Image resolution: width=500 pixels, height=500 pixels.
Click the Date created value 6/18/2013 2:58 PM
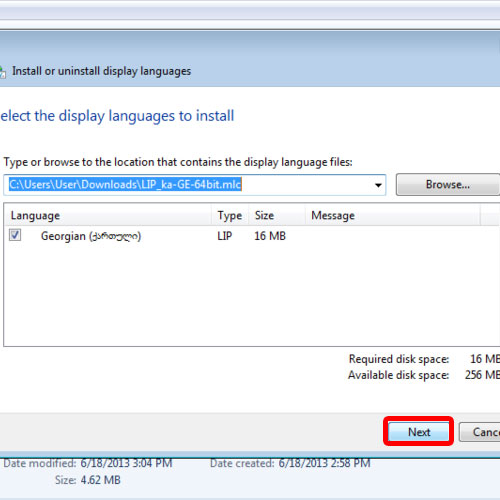[x=324, y=463]
